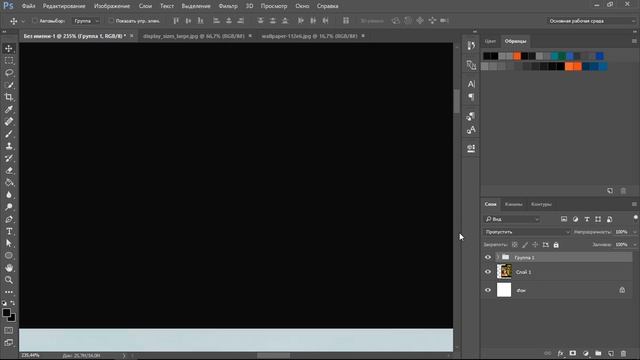Select the Horizontal Type tool

(9, 231)
